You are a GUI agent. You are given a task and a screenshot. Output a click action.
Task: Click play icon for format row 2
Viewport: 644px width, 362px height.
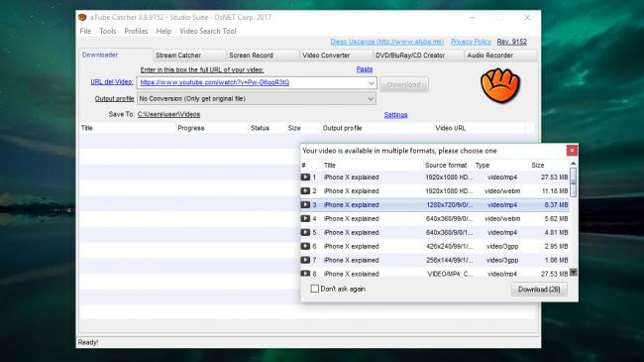(305, 190)
